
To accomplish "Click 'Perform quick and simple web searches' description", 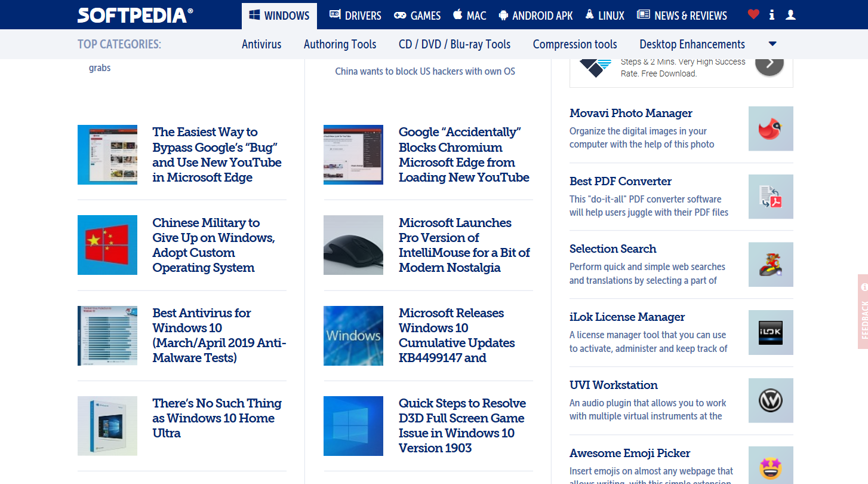I will click(x=647, y=274).
